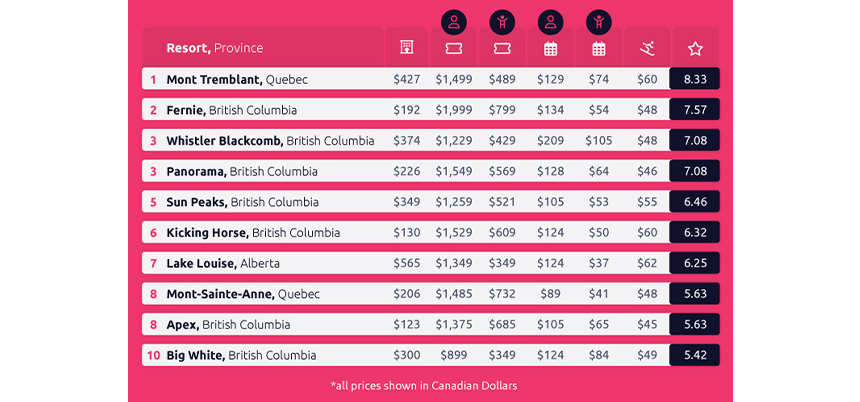Viewport: 860px width, 402px height.
Task: Click the adult person icon above ticket column
Action: tap(454, 22)
